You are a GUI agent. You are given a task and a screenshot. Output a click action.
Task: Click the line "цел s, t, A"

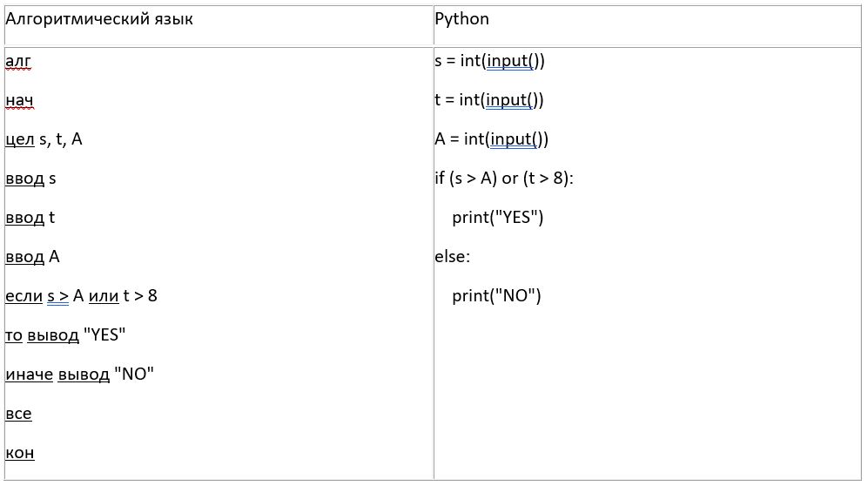point(44,139)
